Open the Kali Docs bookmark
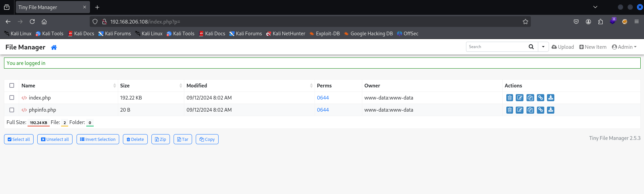 click(81, 34)
